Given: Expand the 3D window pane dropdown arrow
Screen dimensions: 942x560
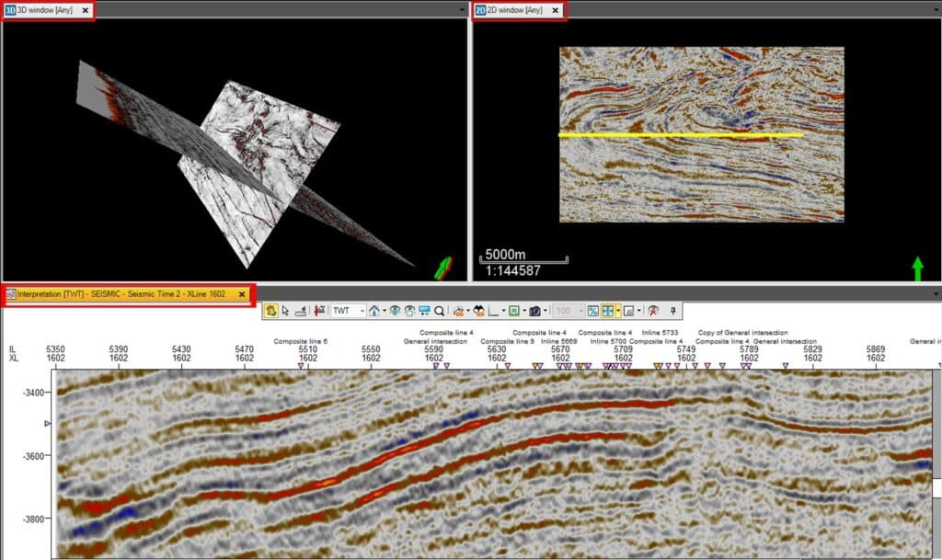Looking at the screenshot, I should pos(463,9).
